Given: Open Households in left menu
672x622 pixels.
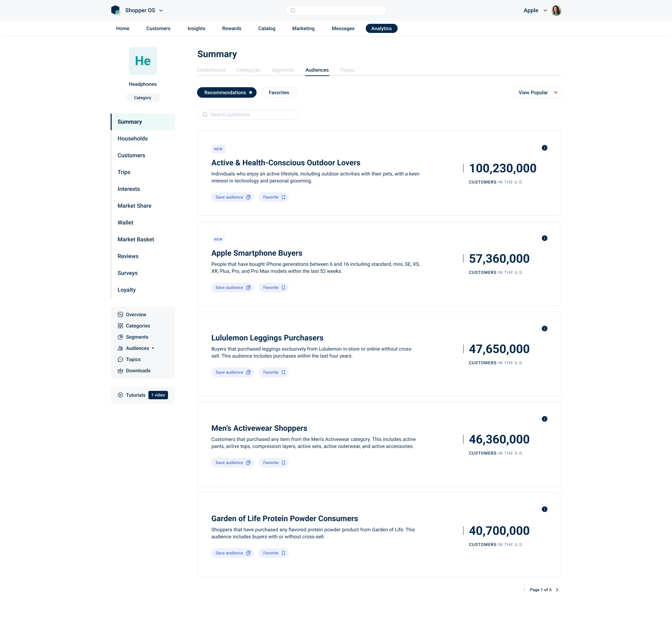Looking at the screenshot, I should click(143, 139).
